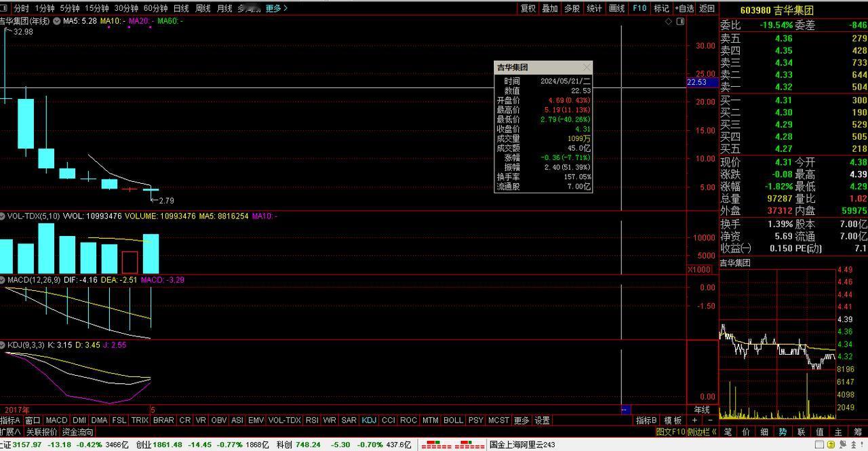Image resolution: width=868 pixels, height=451 pixels.
Task: Select the 窗口 window option
Action: [x=33, y=420]
